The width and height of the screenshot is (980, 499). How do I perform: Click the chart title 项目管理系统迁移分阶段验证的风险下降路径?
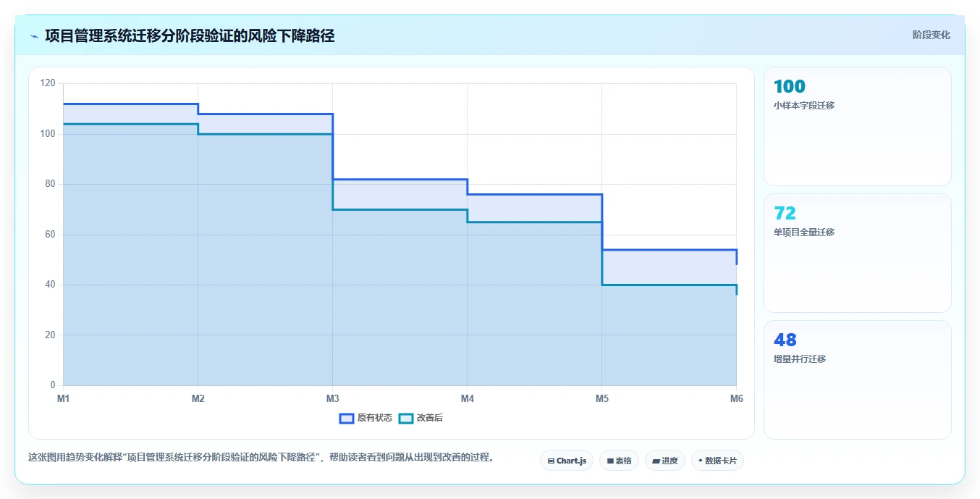[x=190, y=36]
